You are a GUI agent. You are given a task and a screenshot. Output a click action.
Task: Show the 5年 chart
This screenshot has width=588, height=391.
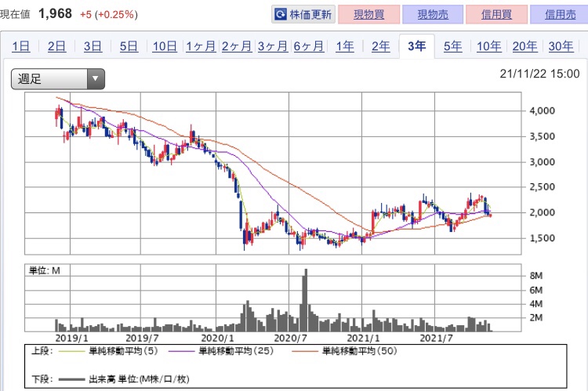(452, 46)
